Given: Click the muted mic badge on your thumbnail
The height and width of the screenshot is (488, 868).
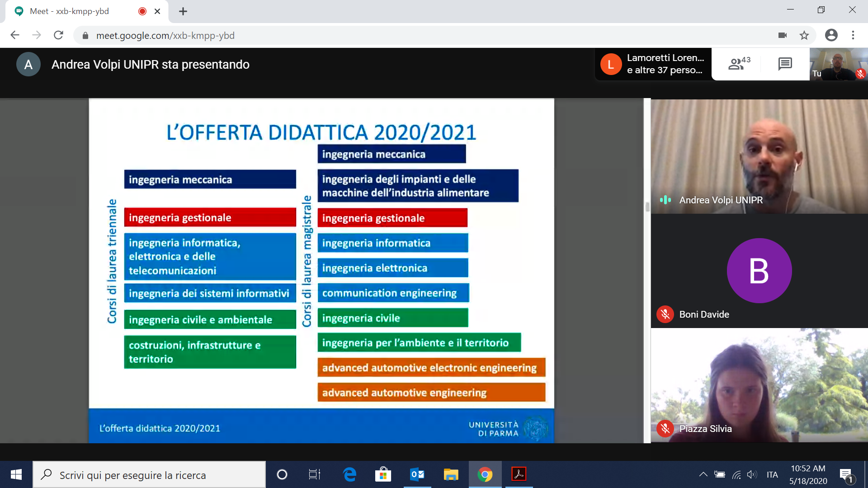Looking at the screenshot, I should point(860,73).
